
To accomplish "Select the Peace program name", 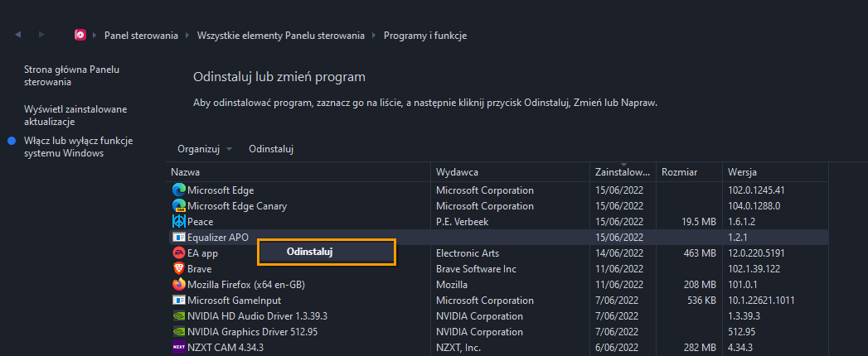I will pyautogui.click(x=201, y=222).
